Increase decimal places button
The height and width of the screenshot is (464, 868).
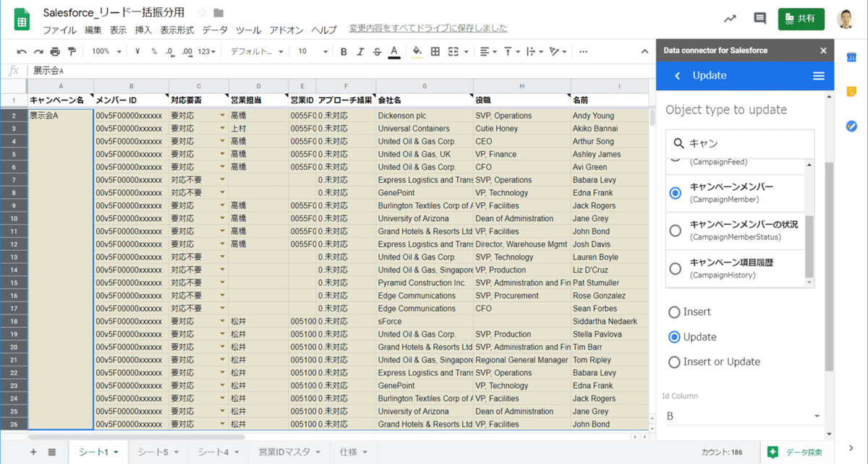tap(187, 52)
